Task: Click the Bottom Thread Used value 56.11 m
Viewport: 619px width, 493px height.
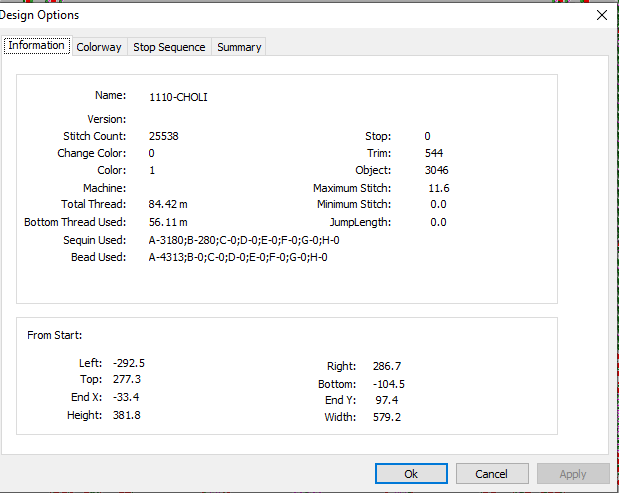Action: 168,222
